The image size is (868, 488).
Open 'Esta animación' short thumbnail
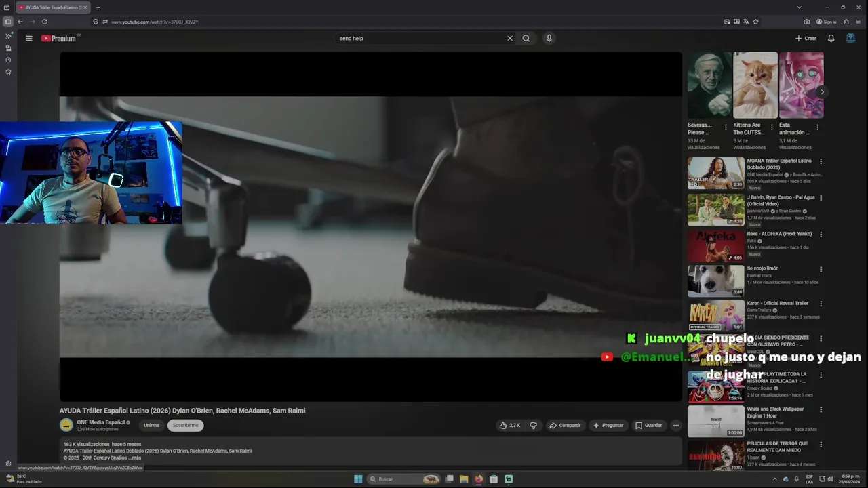point(801,85)
